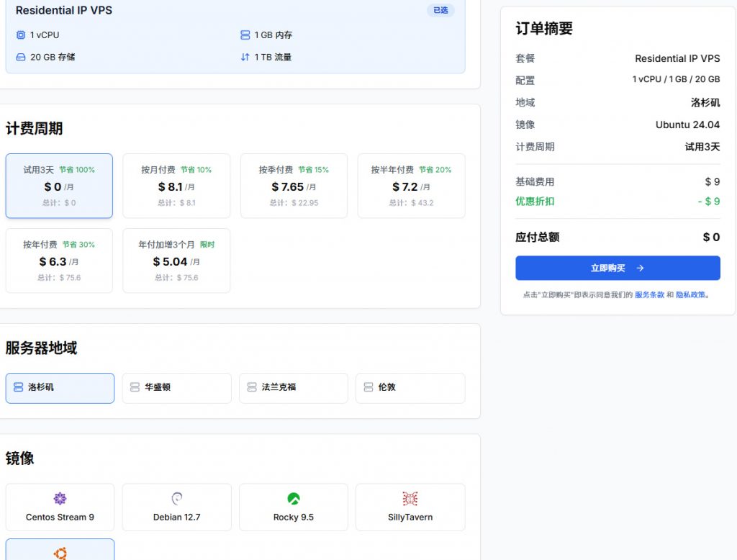Image resolution: width=737 pixels, height=560 pixels.
Task: Click the server icon beside 伦敦
Action: (x=368, y=388)
